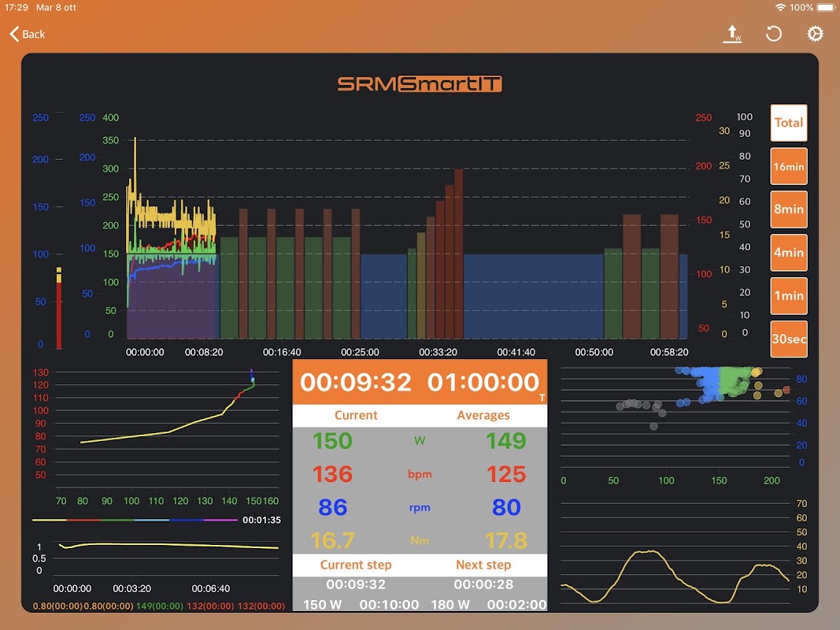Choose the 30sec range button
The height and width of the screenshot is (630, 840).
[x=789, y=339]
